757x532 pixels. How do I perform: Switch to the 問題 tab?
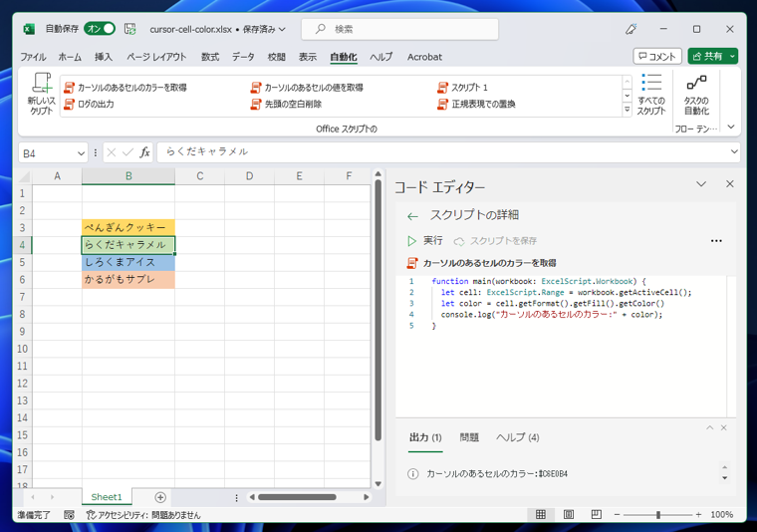click(469, 437)
